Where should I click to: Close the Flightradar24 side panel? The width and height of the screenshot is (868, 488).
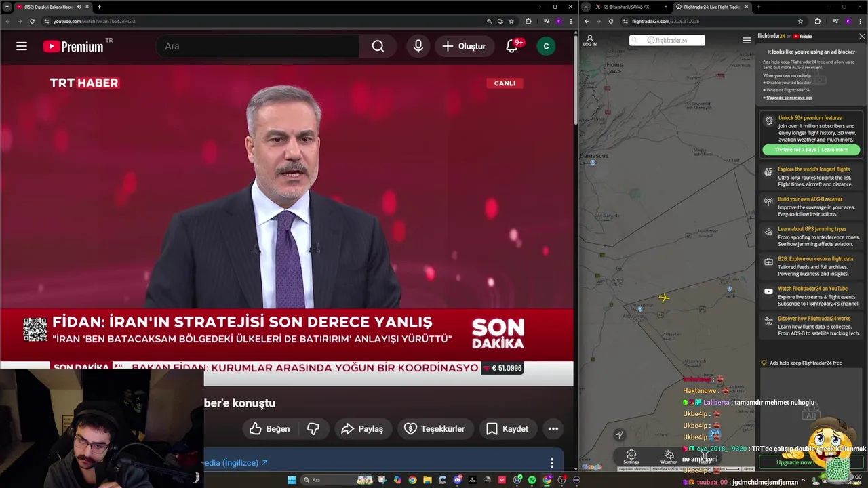click(862, 37)
